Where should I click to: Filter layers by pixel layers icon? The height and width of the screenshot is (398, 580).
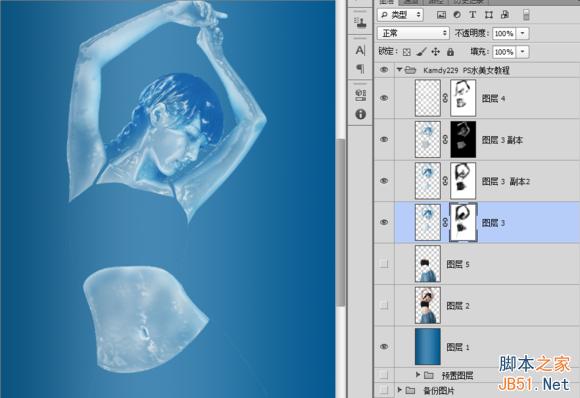click(x=441, y=15)
